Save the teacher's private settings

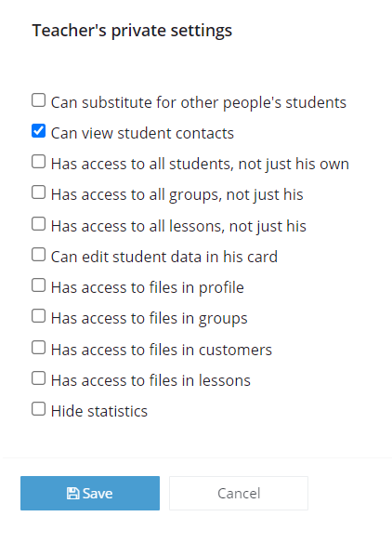click(x=90, y=493)
